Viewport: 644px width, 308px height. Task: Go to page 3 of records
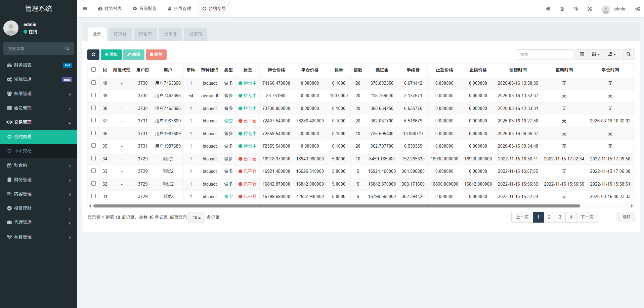(x=560, y=217)
